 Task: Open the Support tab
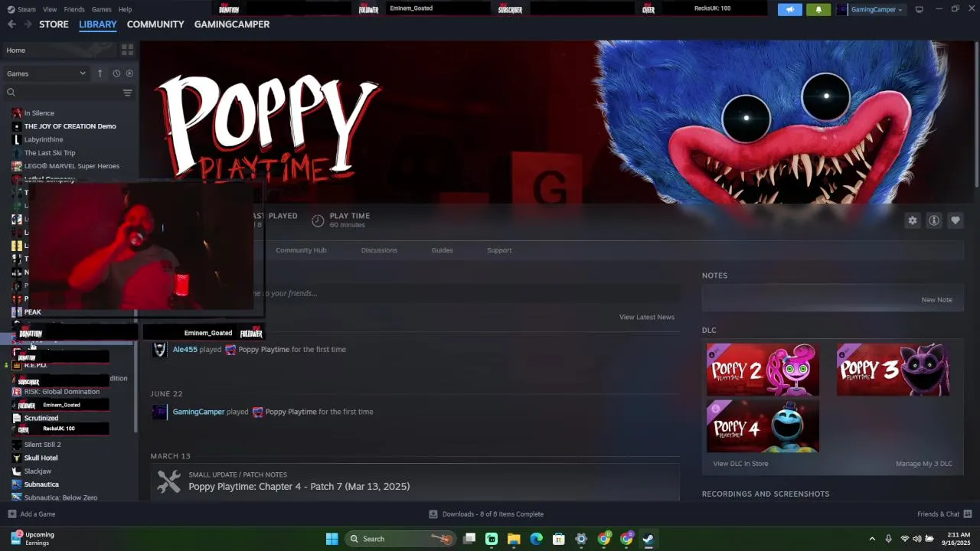pyautogui.click(x=499, y=250)
